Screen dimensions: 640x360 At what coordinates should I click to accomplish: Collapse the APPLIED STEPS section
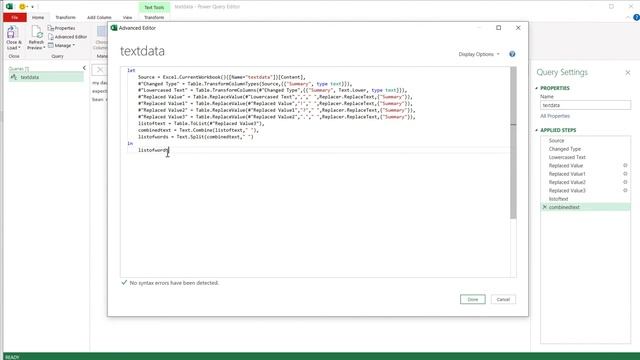point(537,130)
